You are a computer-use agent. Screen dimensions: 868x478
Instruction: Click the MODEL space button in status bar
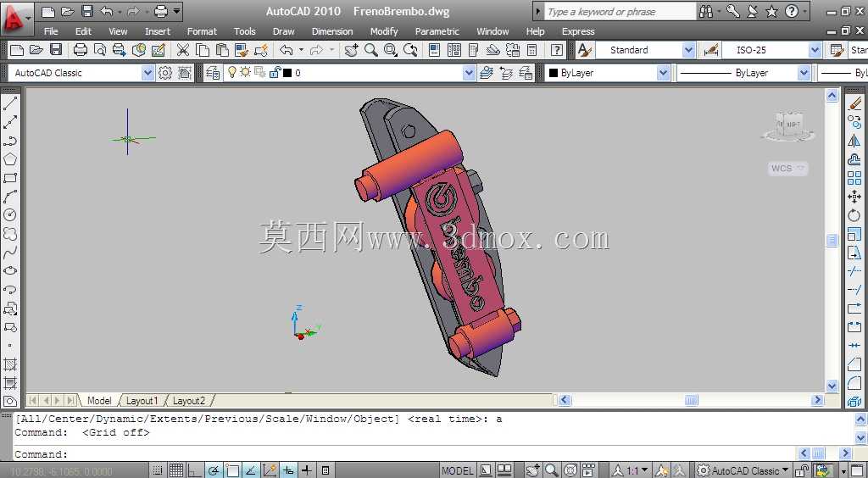click(457, 471)
